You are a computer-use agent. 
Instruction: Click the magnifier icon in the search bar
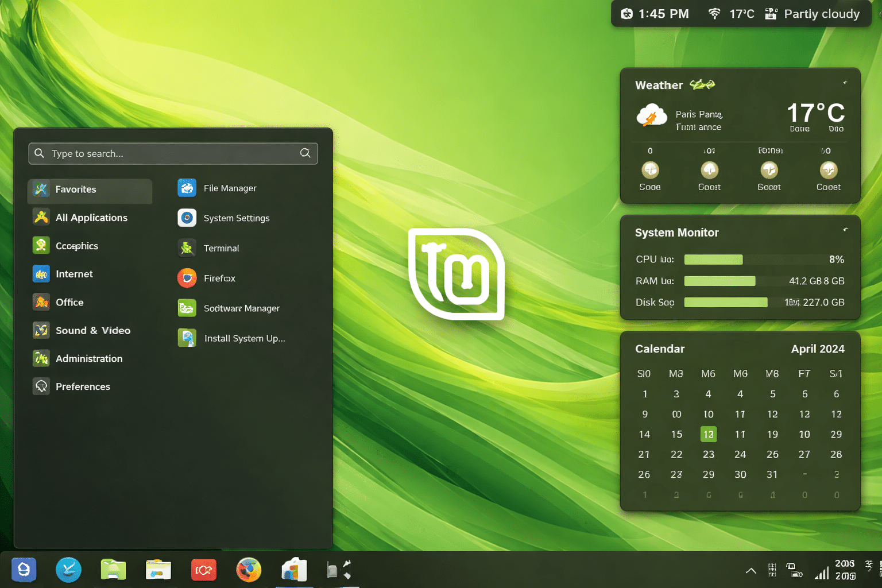click(305, 153)
